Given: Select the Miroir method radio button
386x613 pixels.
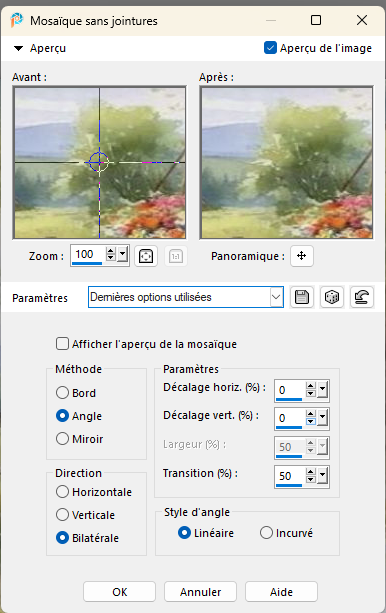Looking at the screenshot, I should (x=62, y=439).
